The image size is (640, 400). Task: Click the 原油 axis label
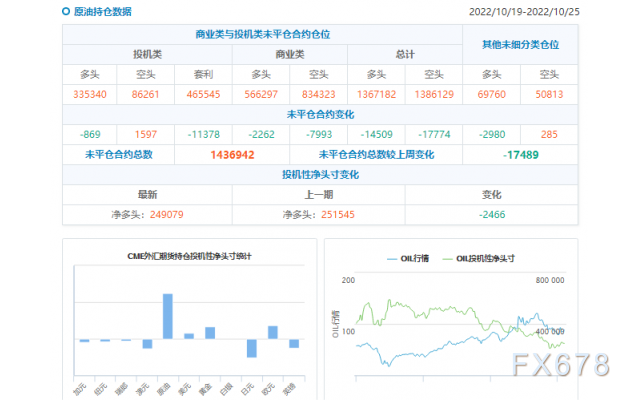pyautogui.click(x=164, y=389)
